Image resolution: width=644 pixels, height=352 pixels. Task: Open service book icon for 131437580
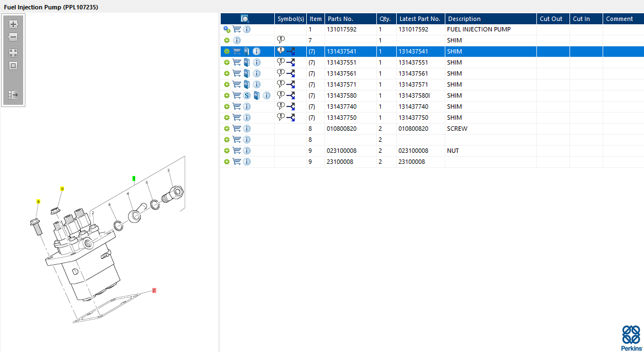coord(256,95)
